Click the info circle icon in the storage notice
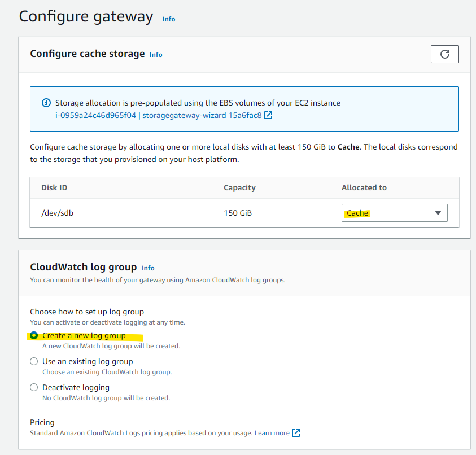This screenshot has height=455, width=476. [x=47, y=103]
